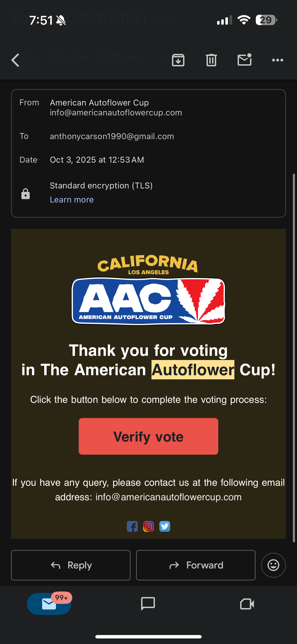Open the three-dot more options menu

click(277, 60)
